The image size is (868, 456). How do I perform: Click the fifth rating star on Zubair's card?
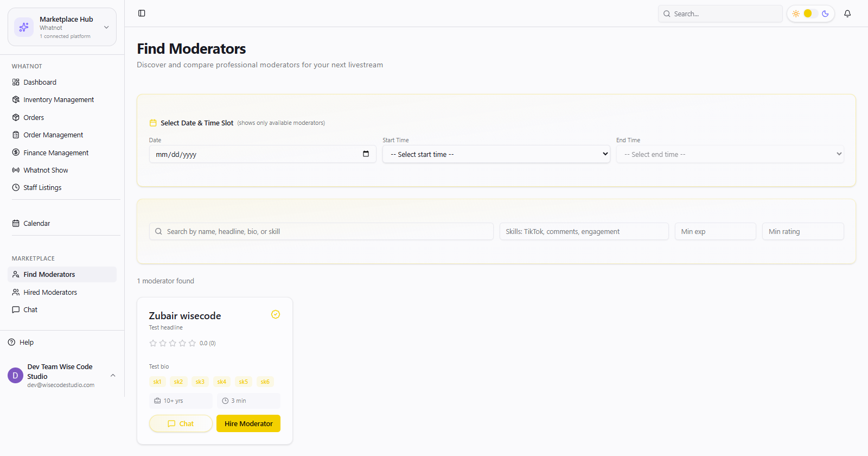tap(192, 343)
